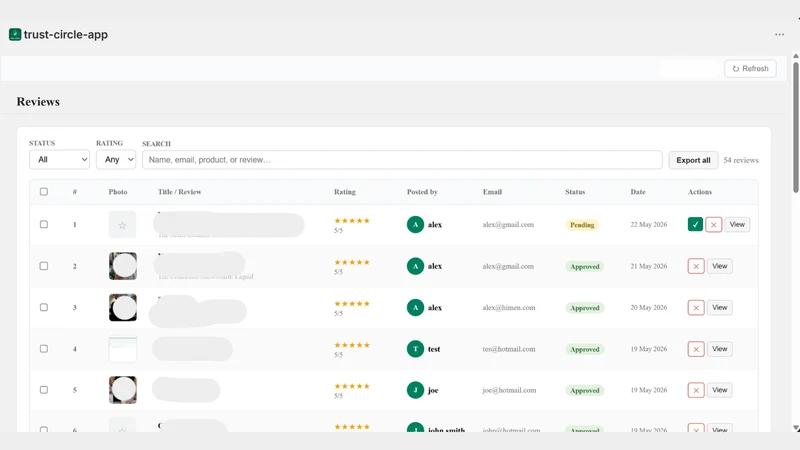
Task: Click the page vertical scrollbar thumb
Action: pyautogui.click(x=795, y=128)
